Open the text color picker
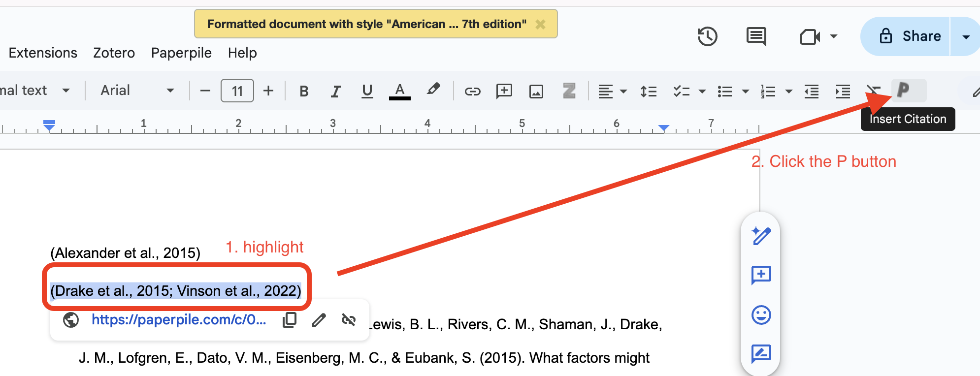The width and height of the screenshot is (980, 376). (x=399, y=91)
